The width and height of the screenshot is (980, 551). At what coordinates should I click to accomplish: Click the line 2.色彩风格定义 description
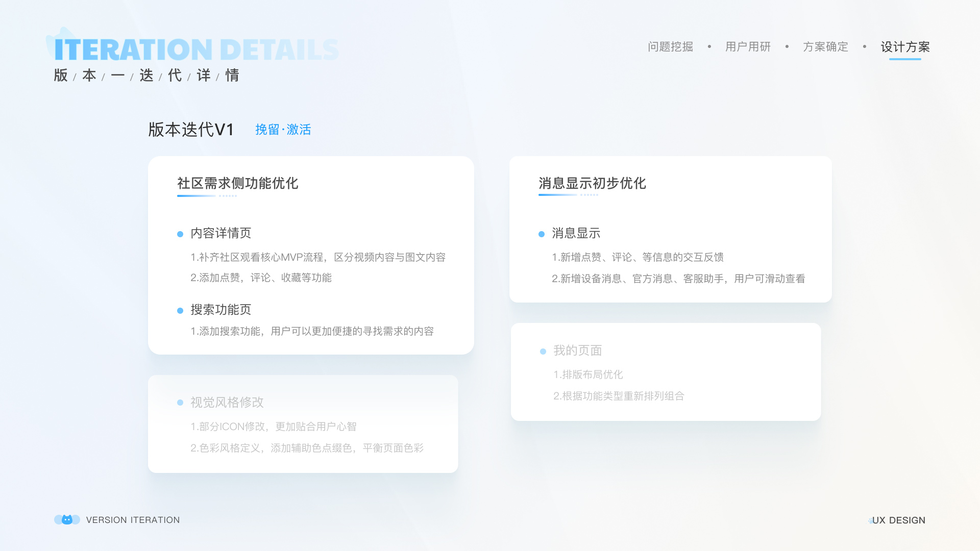[x=307, y=448]
